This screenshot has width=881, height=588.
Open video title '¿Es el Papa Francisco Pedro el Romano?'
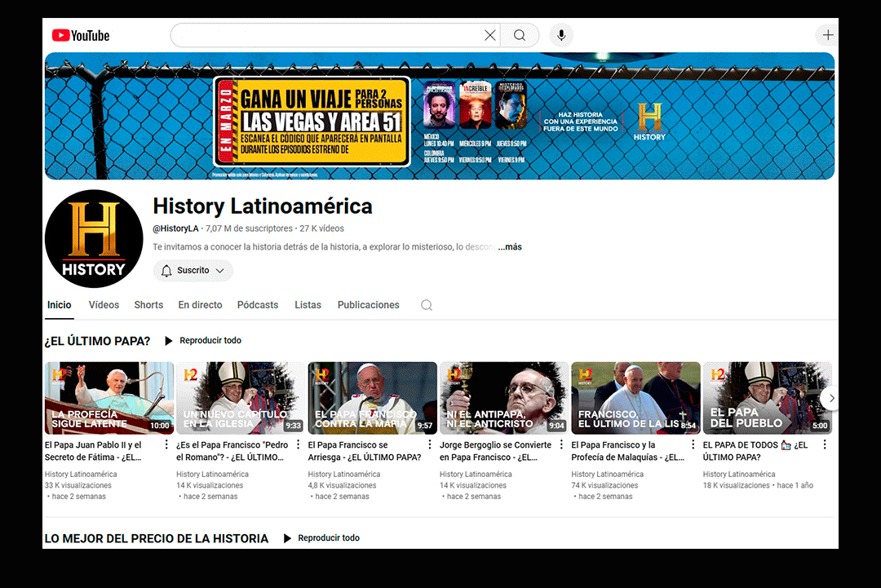point(232,451)
